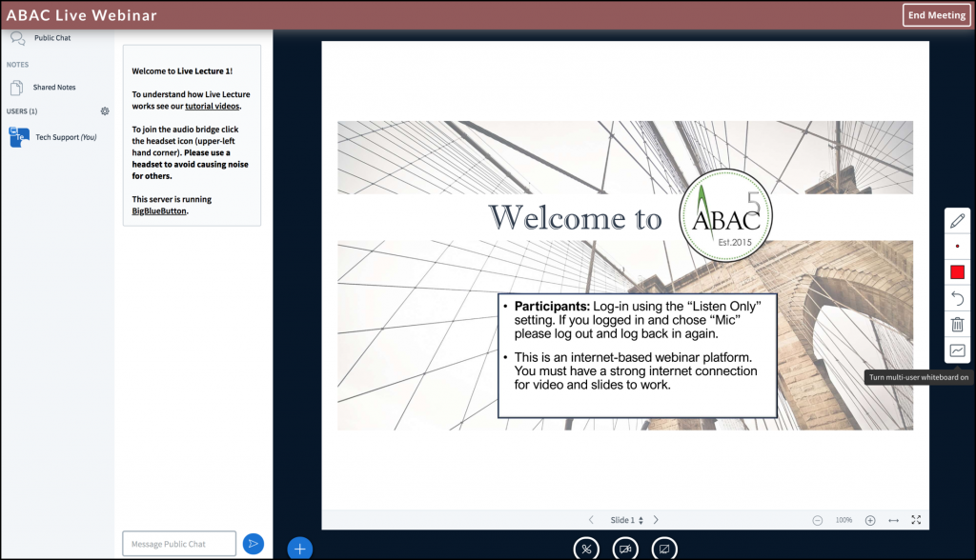The width and height of the screenshot is (976, 560).
Task: Turn multi-user whiteboard on
Action: [x=957, y=350]
